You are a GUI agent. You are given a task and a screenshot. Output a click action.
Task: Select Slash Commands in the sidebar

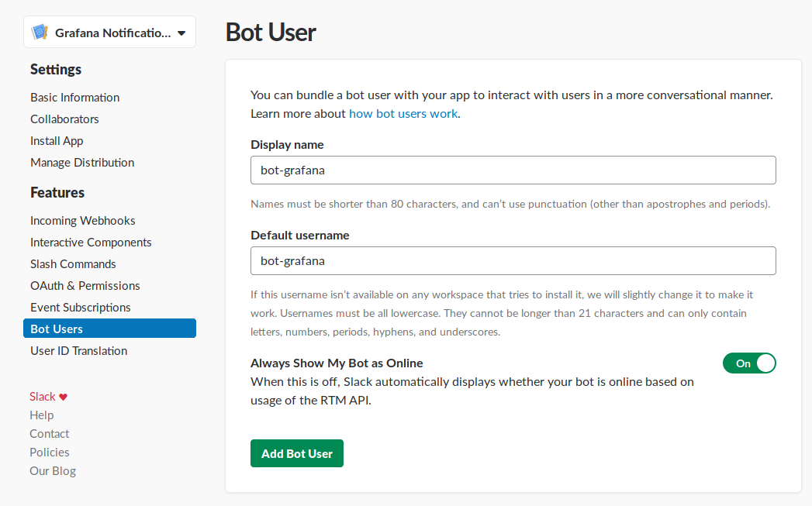click(73, 264)
